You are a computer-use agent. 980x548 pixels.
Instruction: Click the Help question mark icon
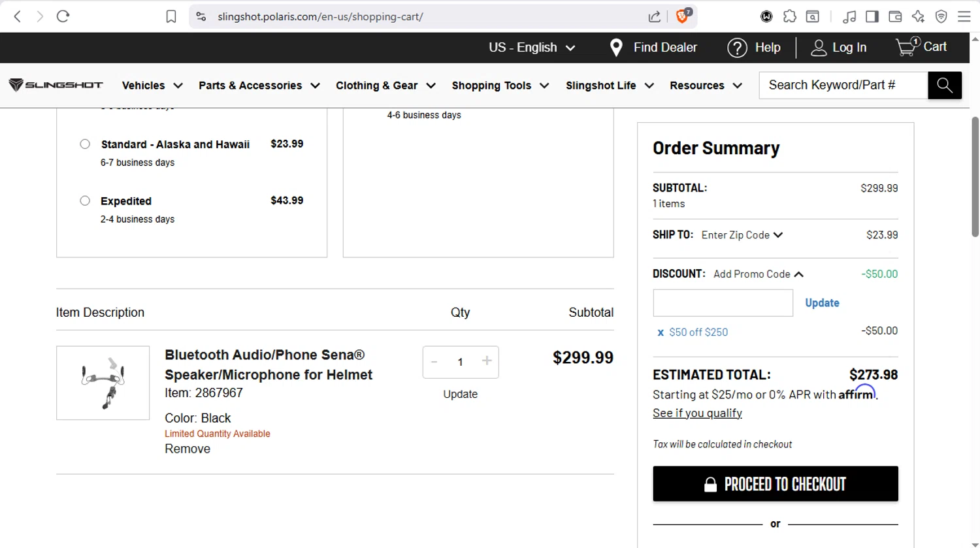737,48
